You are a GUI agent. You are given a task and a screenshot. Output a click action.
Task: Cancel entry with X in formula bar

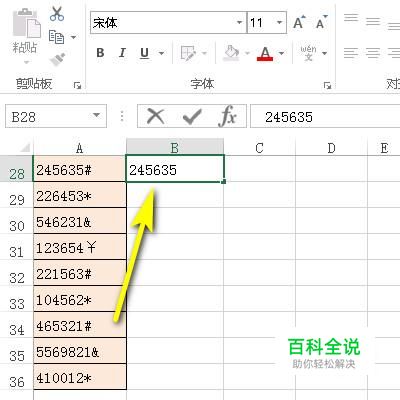(156, 116)
